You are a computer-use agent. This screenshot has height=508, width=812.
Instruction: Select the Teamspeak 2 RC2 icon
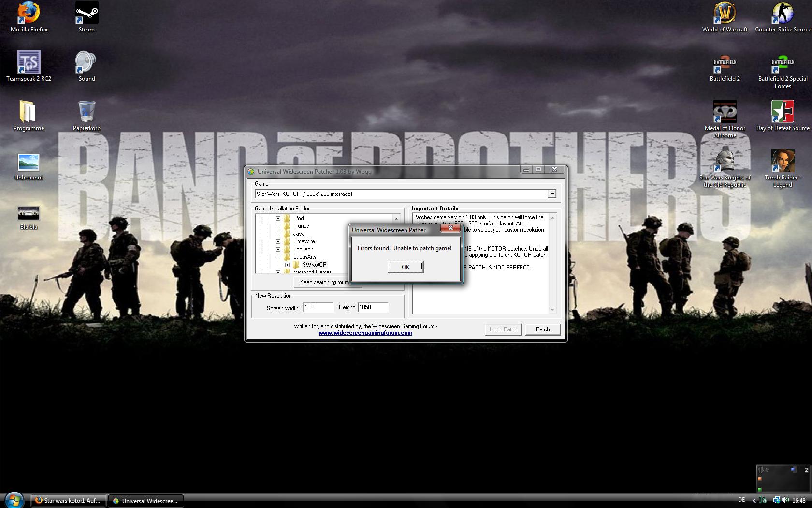point(29,62)
